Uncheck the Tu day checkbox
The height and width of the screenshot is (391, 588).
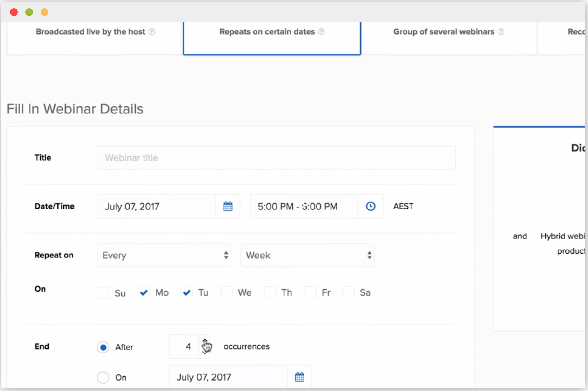click(187, 292)
